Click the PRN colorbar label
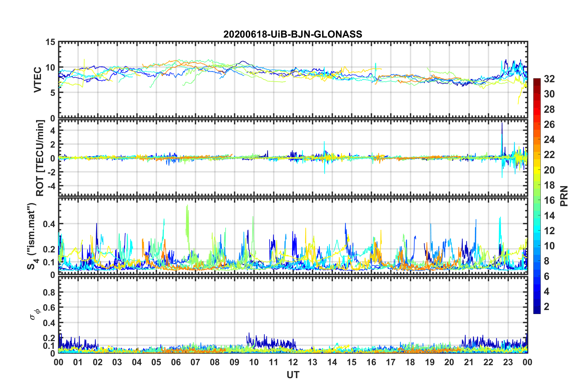 [x=564, y=196]
